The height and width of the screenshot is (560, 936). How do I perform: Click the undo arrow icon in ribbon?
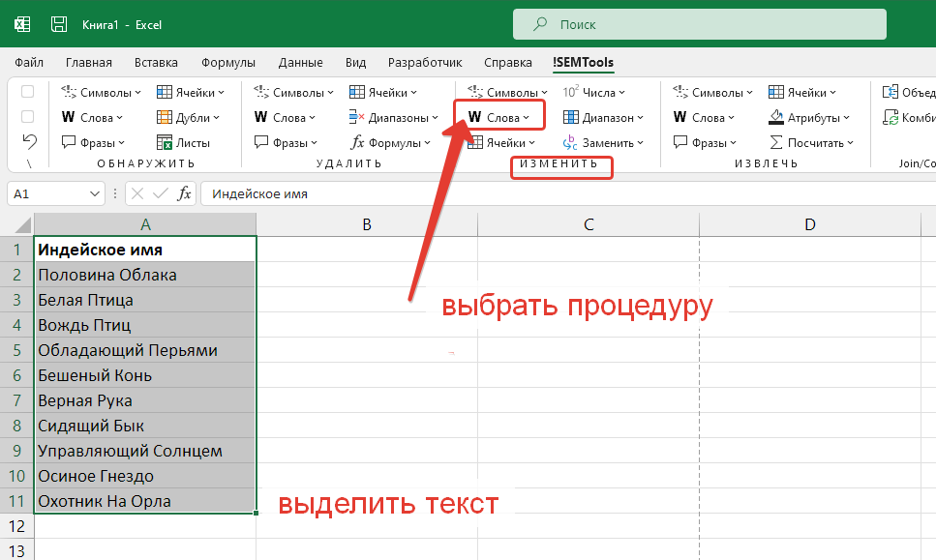(x=29, y=141)
